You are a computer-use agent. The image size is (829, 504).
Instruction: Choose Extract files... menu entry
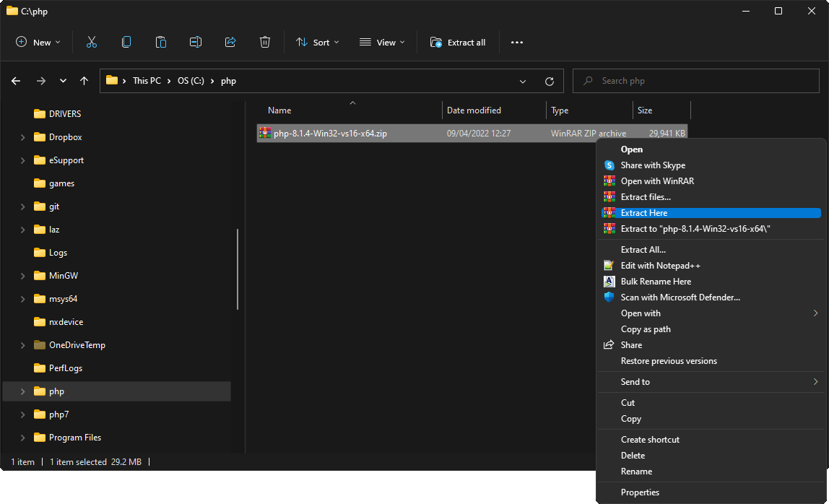(711, 196)
